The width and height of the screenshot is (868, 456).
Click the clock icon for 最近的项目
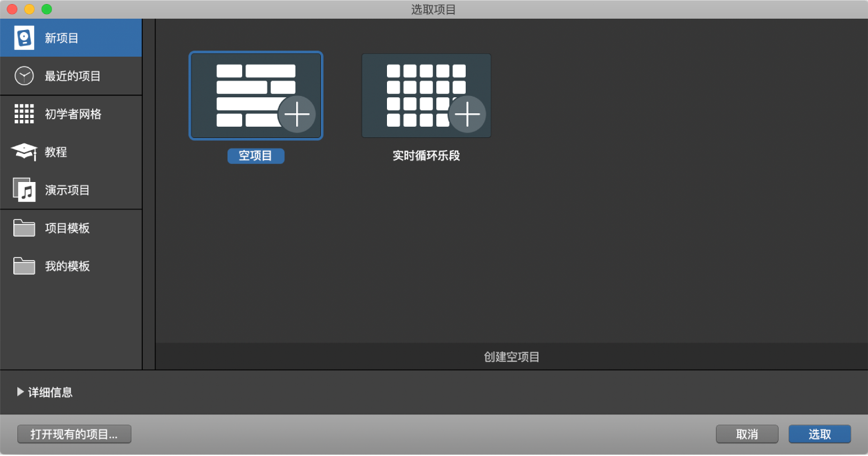tap(24, 75)
